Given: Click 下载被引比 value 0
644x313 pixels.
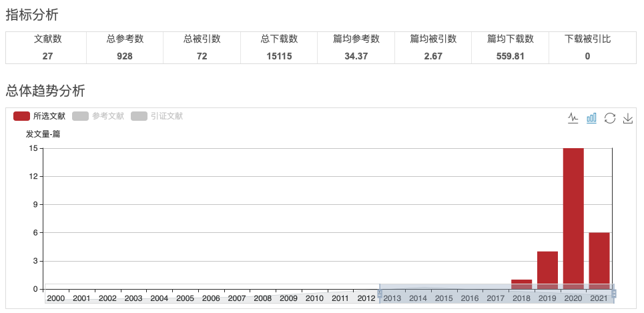Looking at the screenshot, I should click(x=587, y=56).
